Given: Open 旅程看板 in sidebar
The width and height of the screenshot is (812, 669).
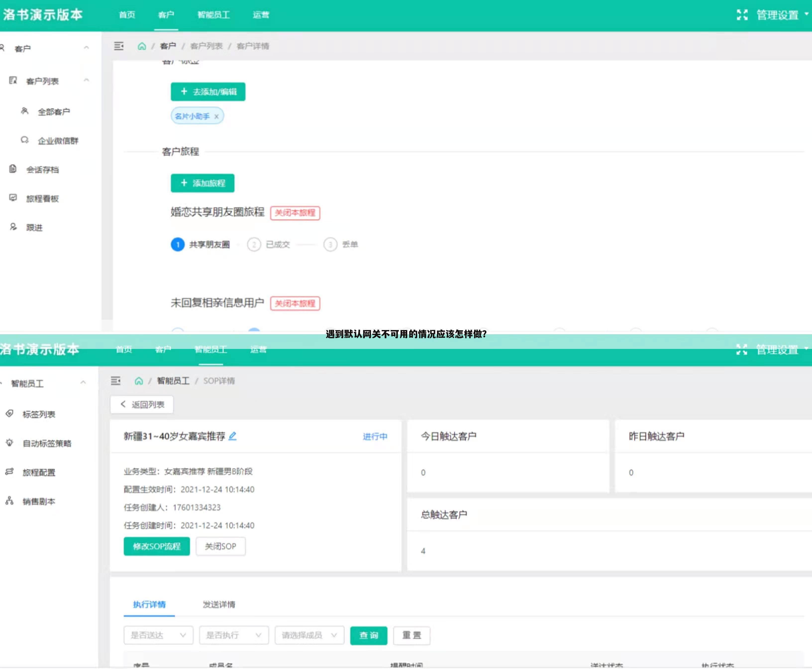Looking at the screenshot, I should click(42, 198).
